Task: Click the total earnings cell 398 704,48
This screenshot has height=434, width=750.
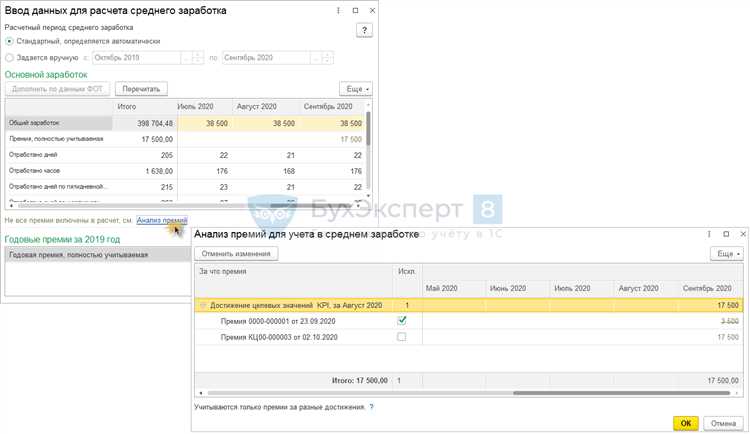Action: [145, 123]
